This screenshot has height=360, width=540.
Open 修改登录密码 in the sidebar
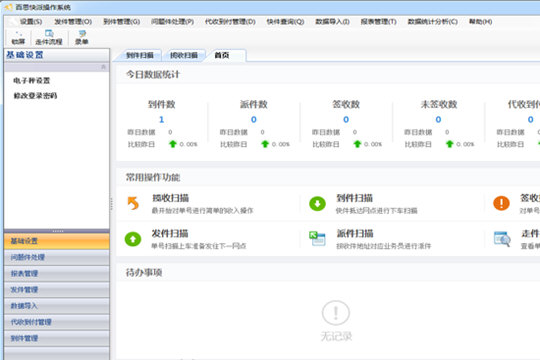pyautogui.click(x=35, y=96)
